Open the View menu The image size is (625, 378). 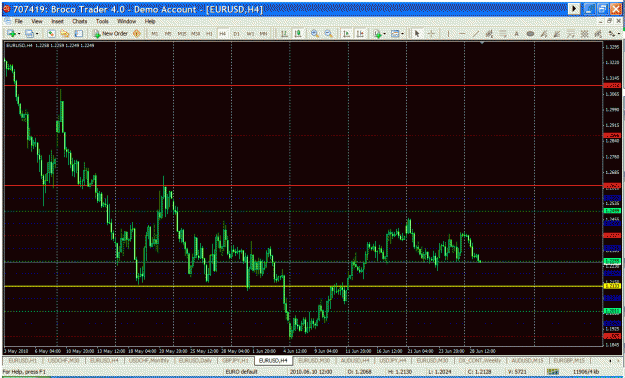[x=37, y=21]
